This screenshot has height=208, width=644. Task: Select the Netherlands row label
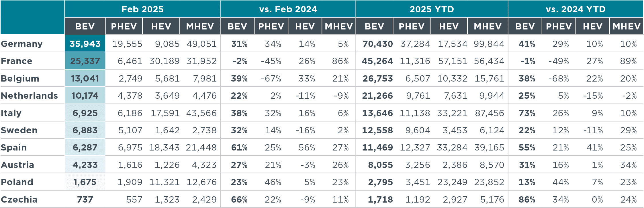click(x=29, y=96)
